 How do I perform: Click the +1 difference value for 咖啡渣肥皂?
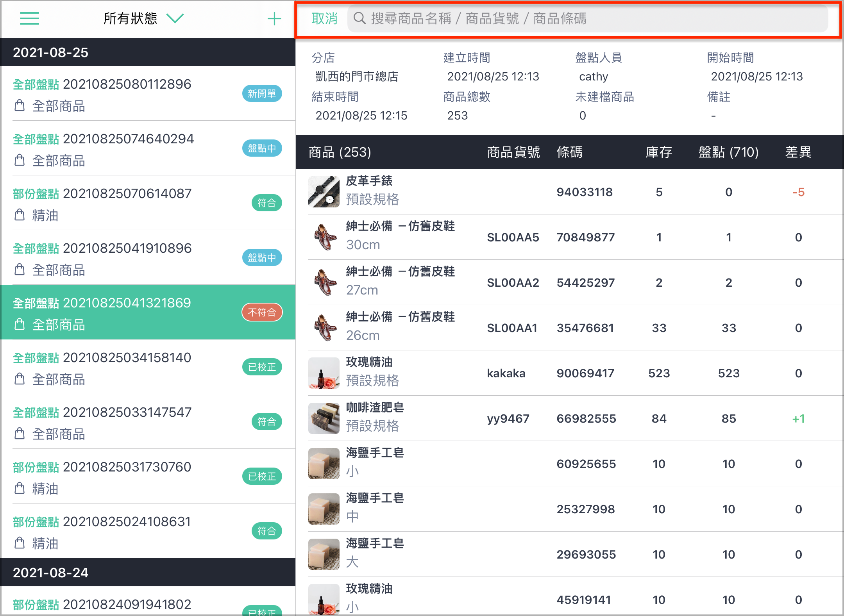pyautogui.click(x=798, y=419)
